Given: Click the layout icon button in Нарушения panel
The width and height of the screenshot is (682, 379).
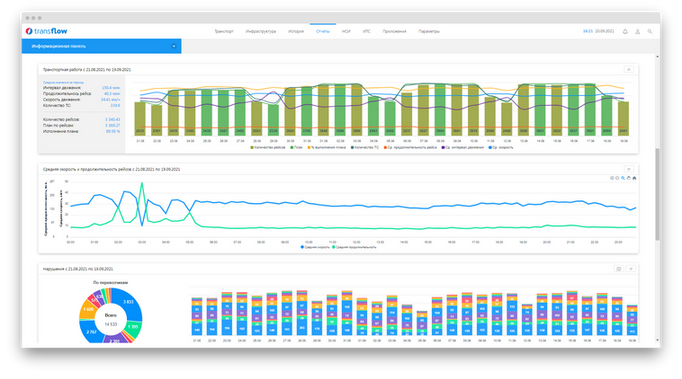Looking at the screenshot, I should [x=618, y=269].
